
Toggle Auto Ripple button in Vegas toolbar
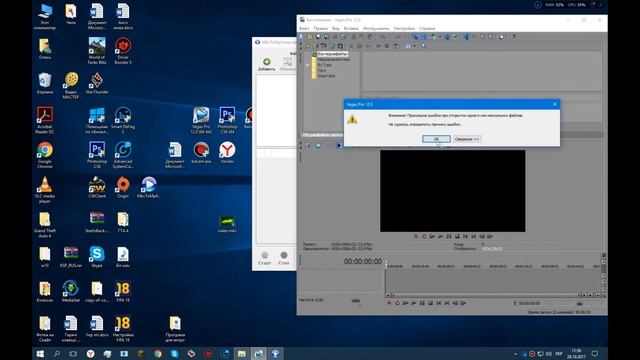click(433, 37)
